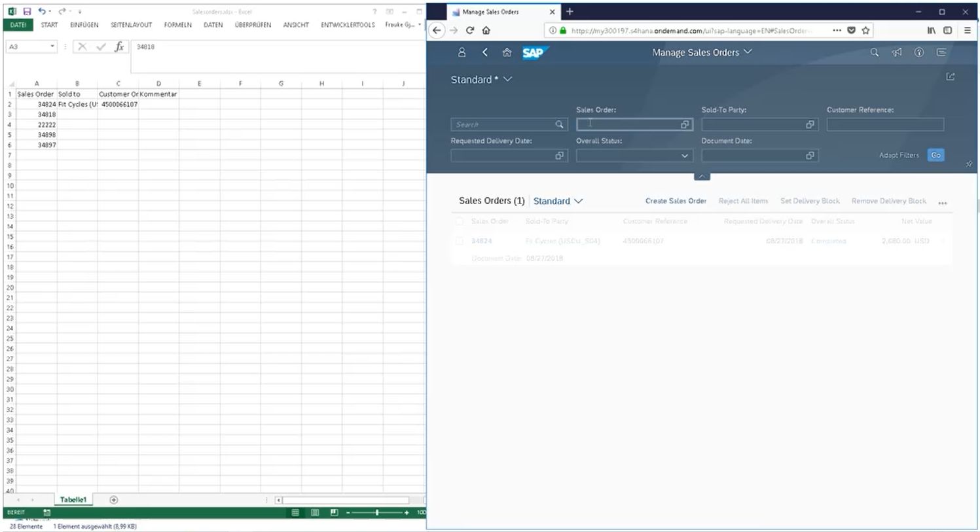Open the Firefox page actions three dots

click(x=837, y=30)
